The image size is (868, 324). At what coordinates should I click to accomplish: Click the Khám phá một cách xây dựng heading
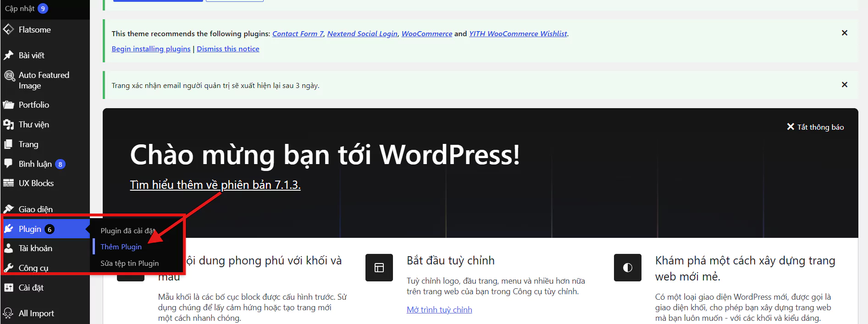click(745, 269)
